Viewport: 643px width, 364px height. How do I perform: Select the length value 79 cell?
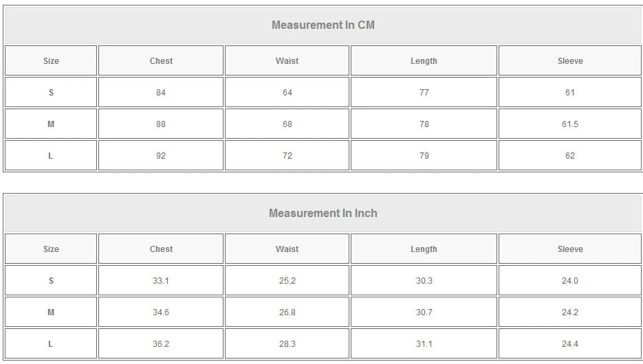(424, 156)
